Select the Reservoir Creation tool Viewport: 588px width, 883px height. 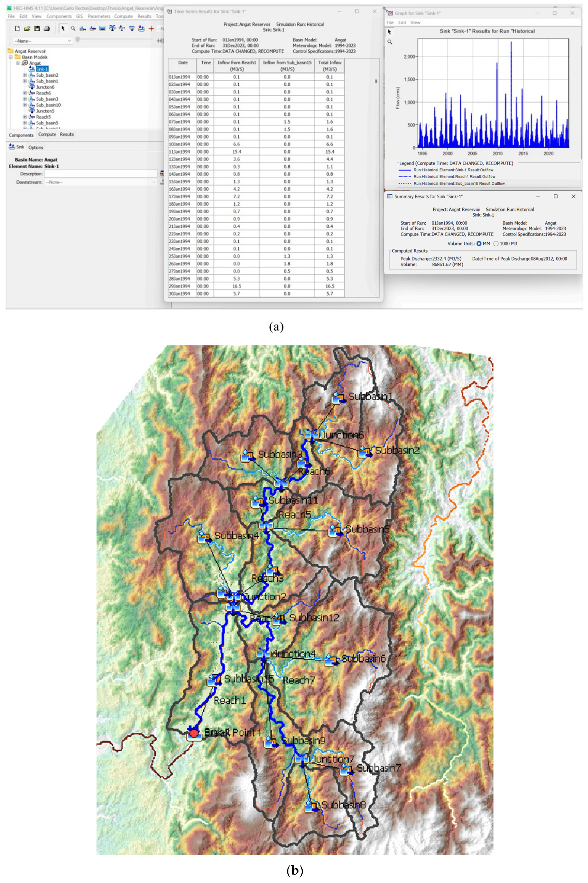coord(102,29)
